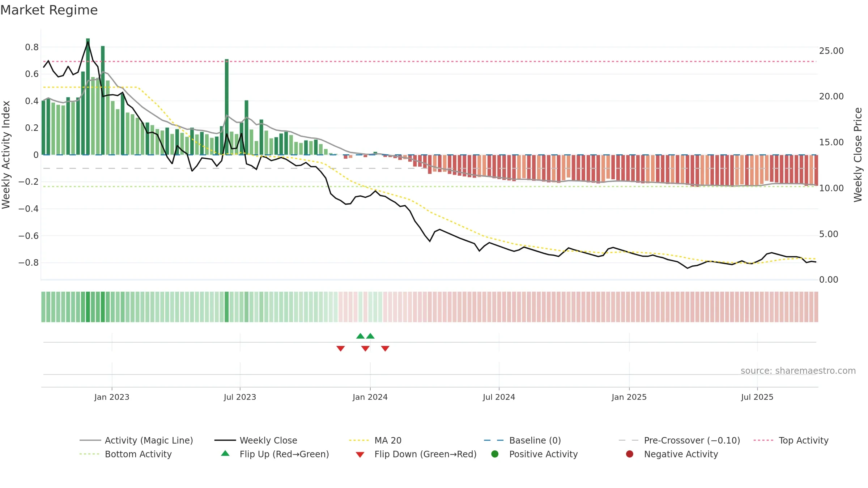Click the −0.8 activity axis tick
Viewport: 868px width, 488px height.
[29, 262]
